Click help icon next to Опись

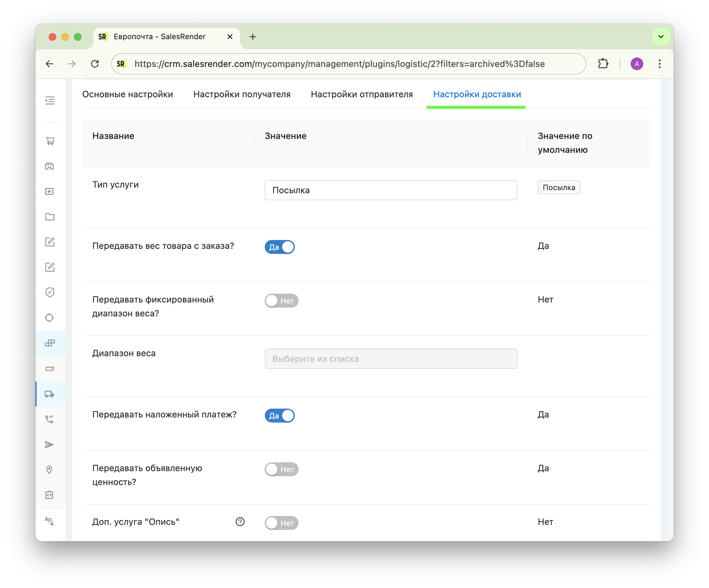(240, 522)
